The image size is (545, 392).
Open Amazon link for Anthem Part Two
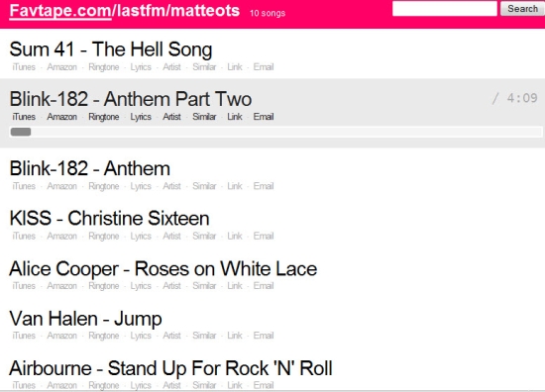coord(61,117)
